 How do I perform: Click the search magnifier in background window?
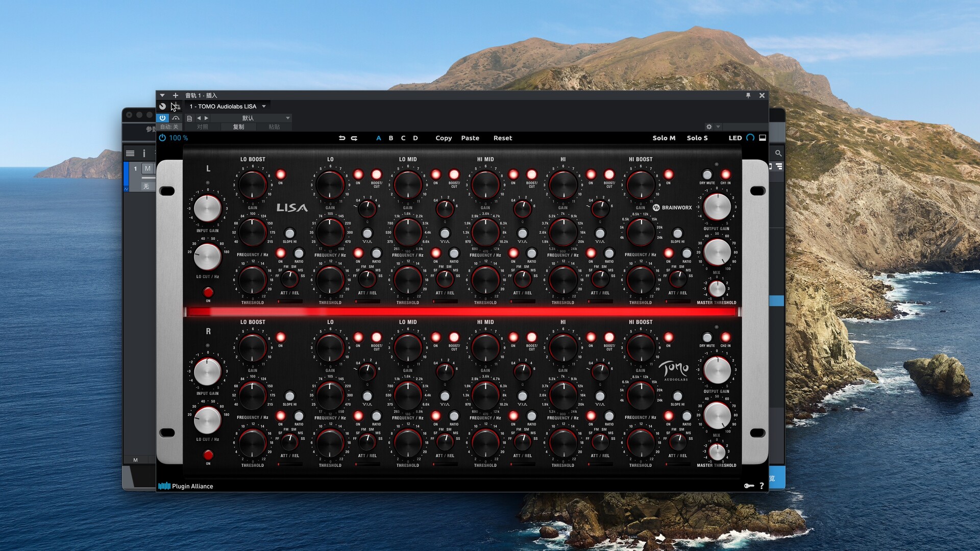point(778,153)
